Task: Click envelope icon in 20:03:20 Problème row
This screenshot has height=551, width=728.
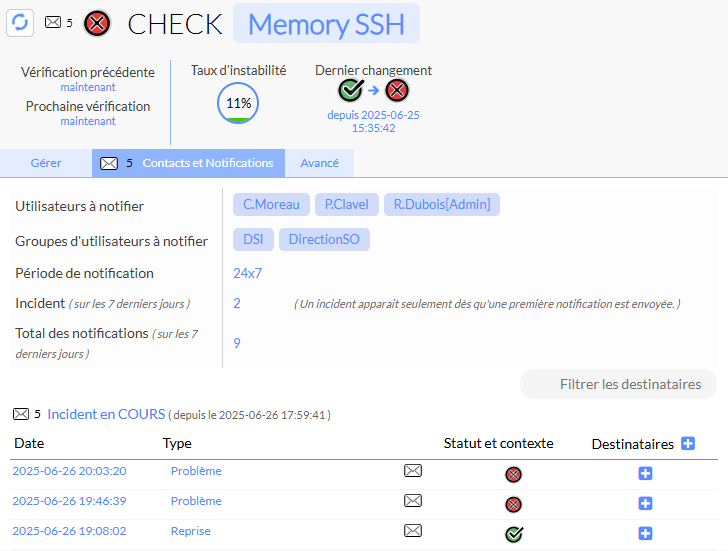Action: pos(413,472)
